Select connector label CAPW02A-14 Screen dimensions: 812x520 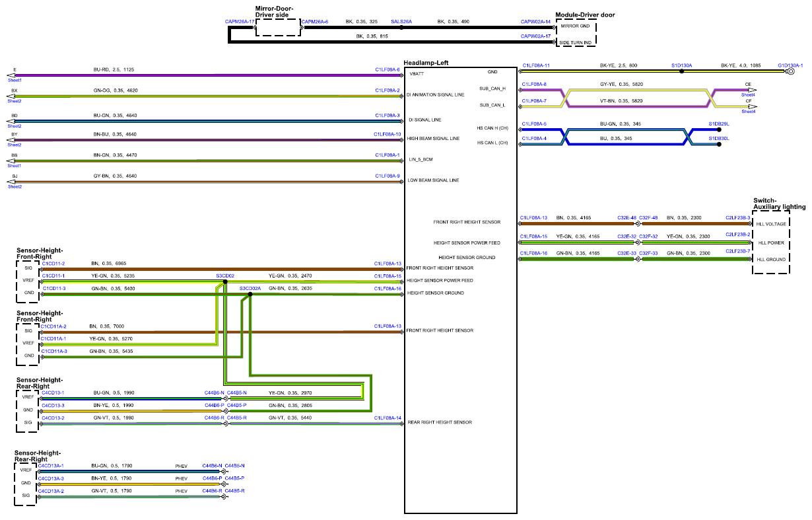point(535,22)
